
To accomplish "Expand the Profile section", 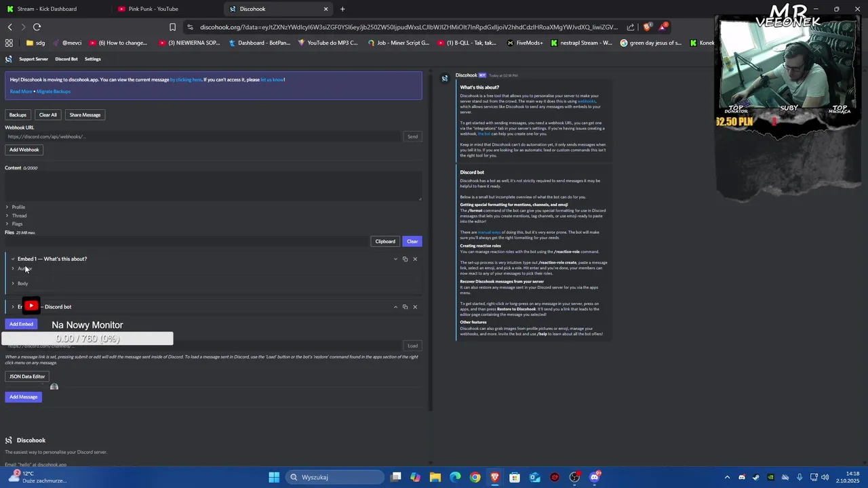I will click(x=16, y=207).
